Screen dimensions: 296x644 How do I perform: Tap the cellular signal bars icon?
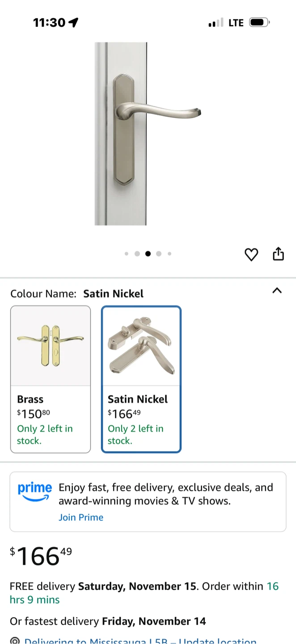[216, 23]
